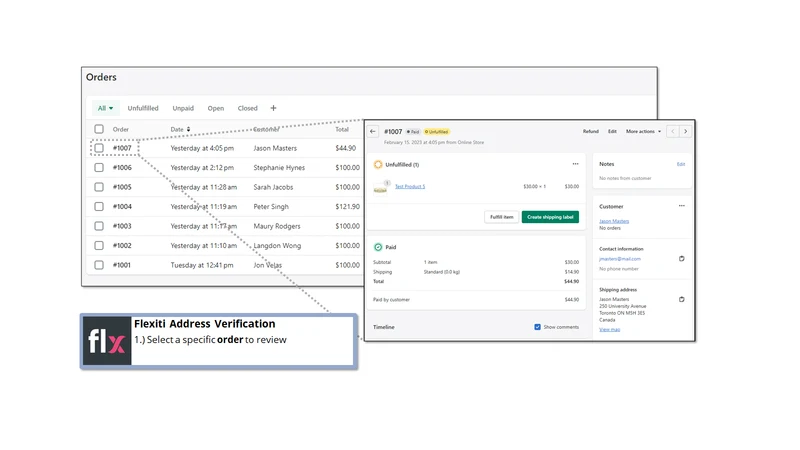Check the box for order #1001

point(99,265)
